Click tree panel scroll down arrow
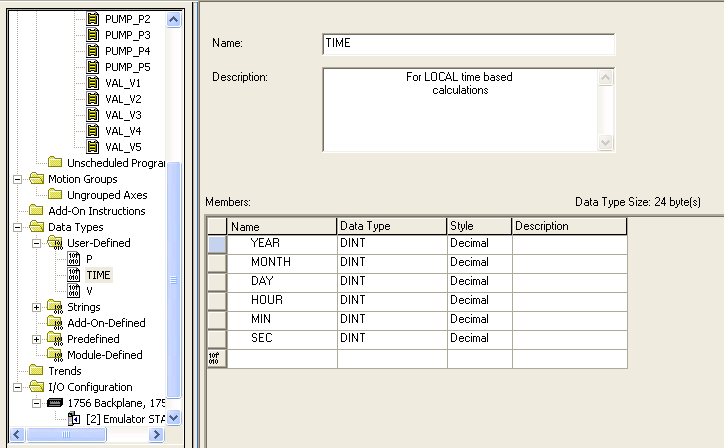Viewport: 724px width, 448px height. coord(174,418)
